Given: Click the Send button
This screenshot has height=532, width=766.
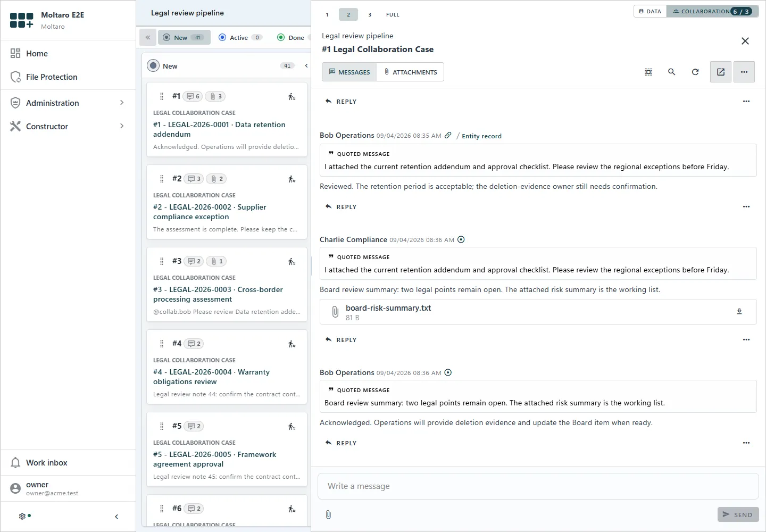Looking at the screenshot, I should click(x=738, y=514).
